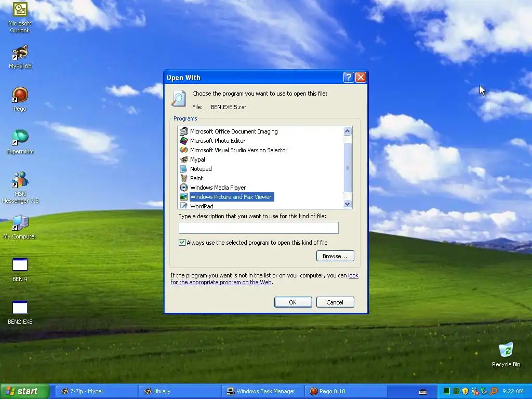Pick the Windows Picture and Fax Viewer icon
This screenshot has width=532, height=399.
pyautogui.click(x=183, y=197)
